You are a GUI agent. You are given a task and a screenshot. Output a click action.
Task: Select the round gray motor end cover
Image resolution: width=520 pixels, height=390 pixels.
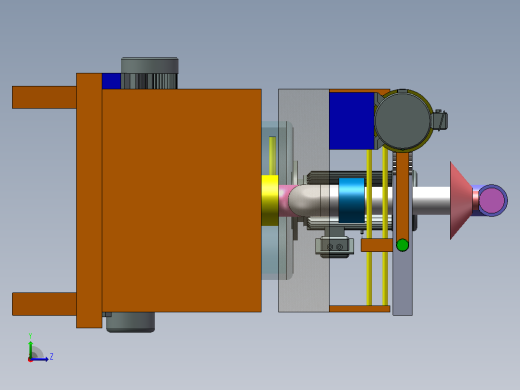[403, 120]
